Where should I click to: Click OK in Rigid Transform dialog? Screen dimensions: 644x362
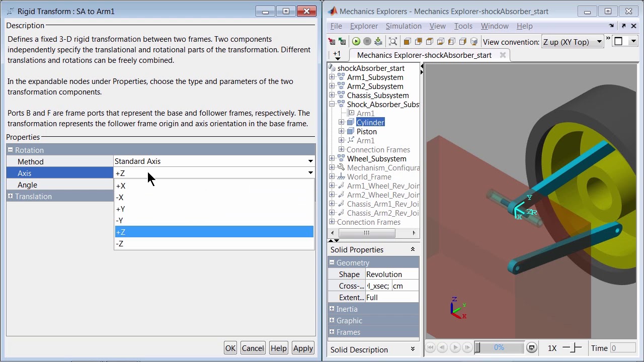pyautogui.click(x=230, y=348)
